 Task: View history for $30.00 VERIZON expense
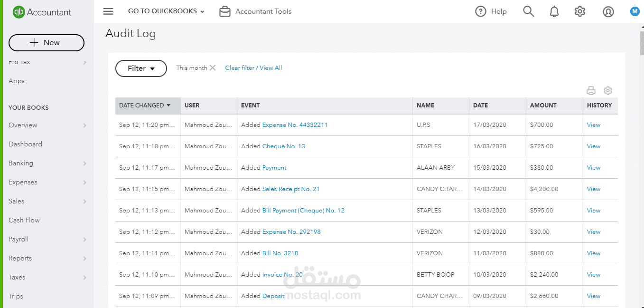(x=594, y=232)
